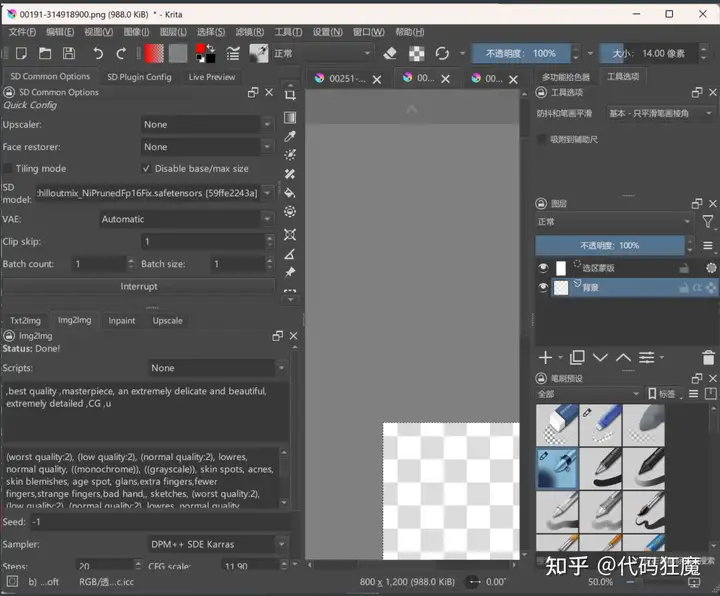720x596 pixels.
Task: Adjust the layer 不透明度 100% slider
Action: (x=610, y=246)
